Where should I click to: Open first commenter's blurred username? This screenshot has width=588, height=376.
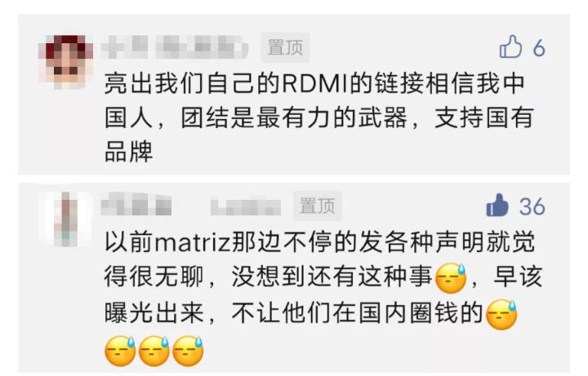point(175,47)
